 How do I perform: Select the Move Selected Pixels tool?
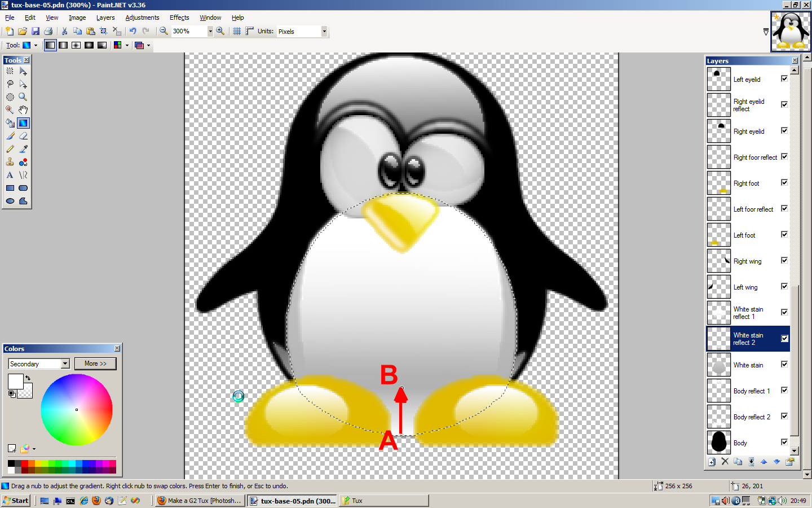coord(23,71)
